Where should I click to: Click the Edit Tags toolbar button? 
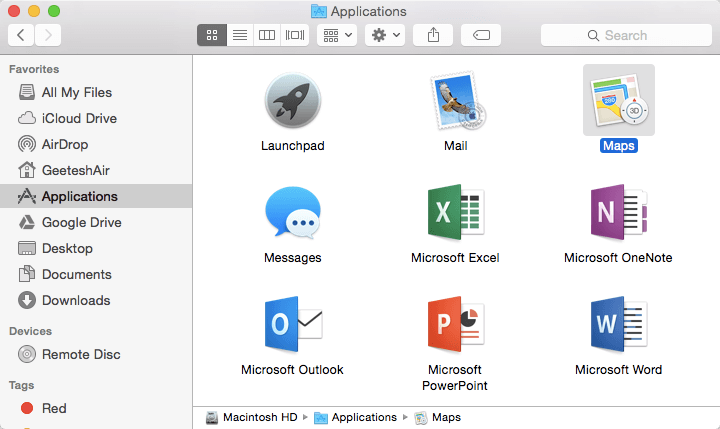point(481,35)
